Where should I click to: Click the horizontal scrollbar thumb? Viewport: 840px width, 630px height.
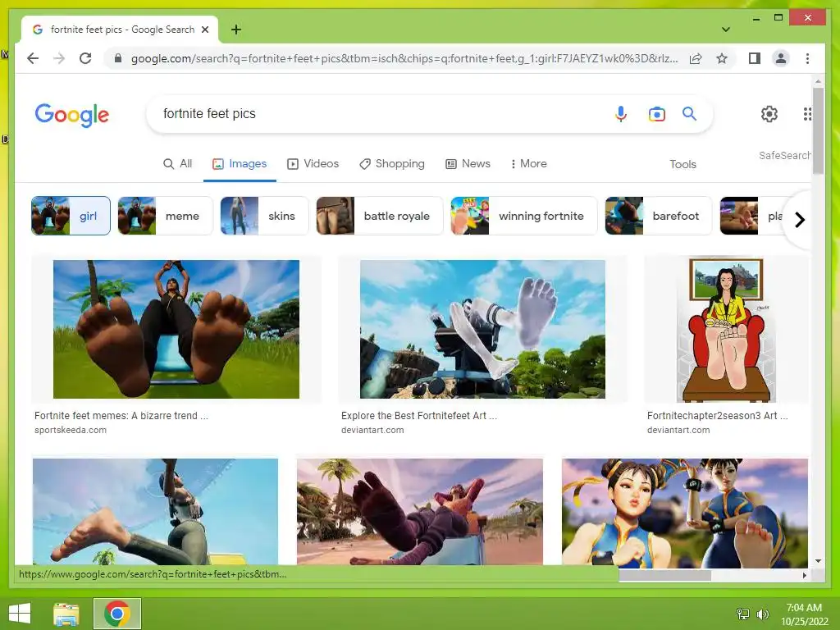coord(664,575)
